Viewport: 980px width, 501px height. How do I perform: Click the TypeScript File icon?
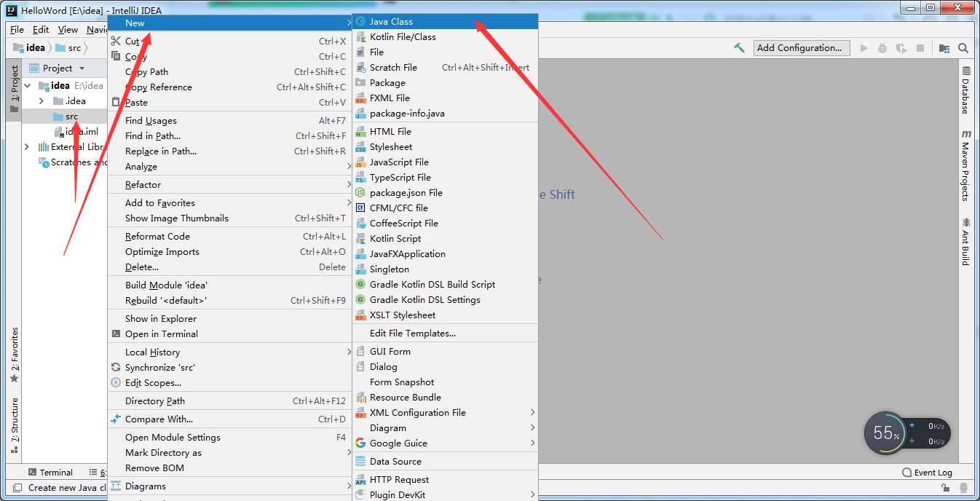pos(360,177)
